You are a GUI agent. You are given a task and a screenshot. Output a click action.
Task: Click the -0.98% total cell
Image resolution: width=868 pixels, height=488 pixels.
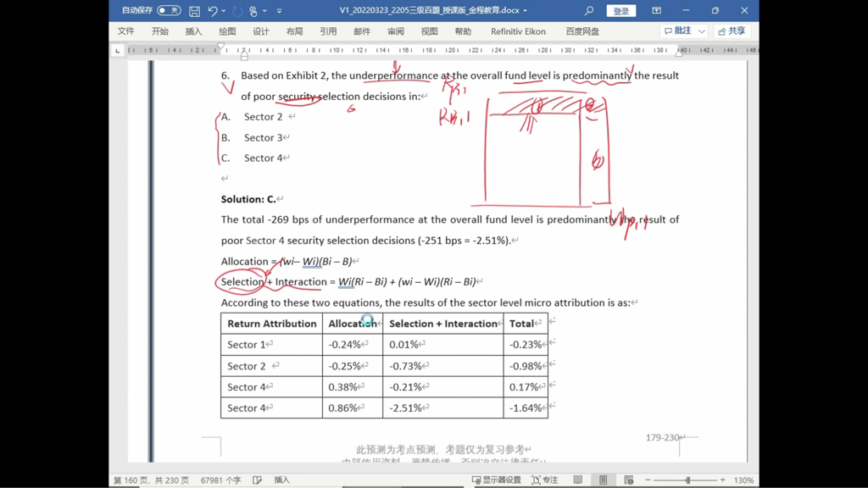coord(526,366)
